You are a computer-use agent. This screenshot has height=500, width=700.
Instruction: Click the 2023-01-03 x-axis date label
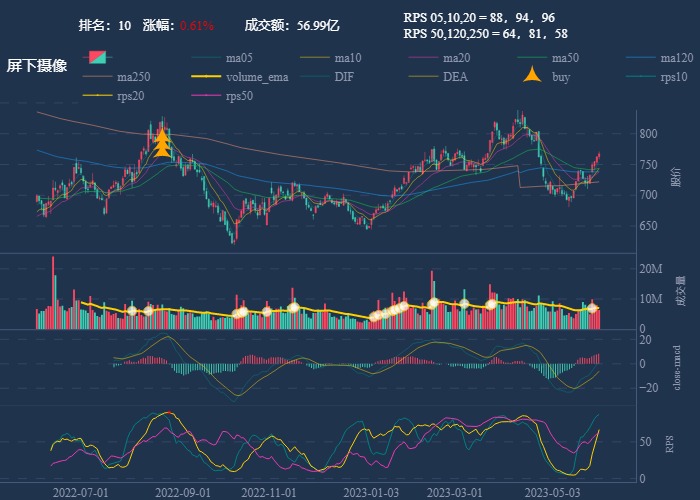[x=371, y=492]
